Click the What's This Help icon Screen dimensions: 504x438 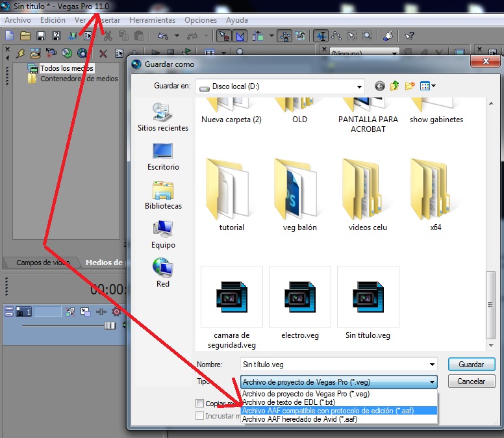(409, 36)
